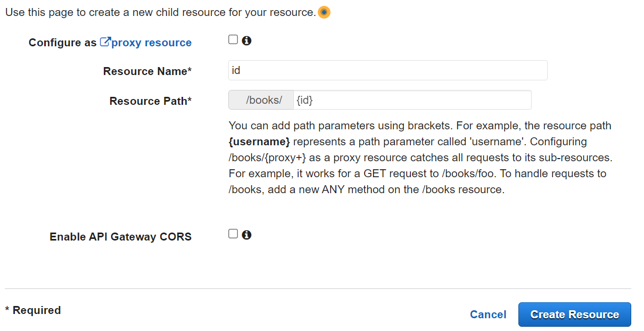Click the Required footnote at bottom left
Image resolution: width=644 pixels, height=331 pixels.
[x=33, y=310]
